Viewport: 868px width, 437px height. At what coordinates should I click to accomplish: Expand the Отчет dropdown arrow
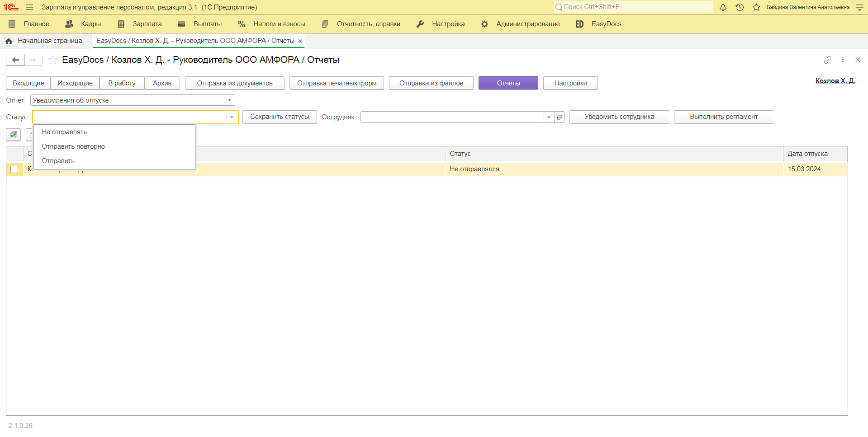230,100
